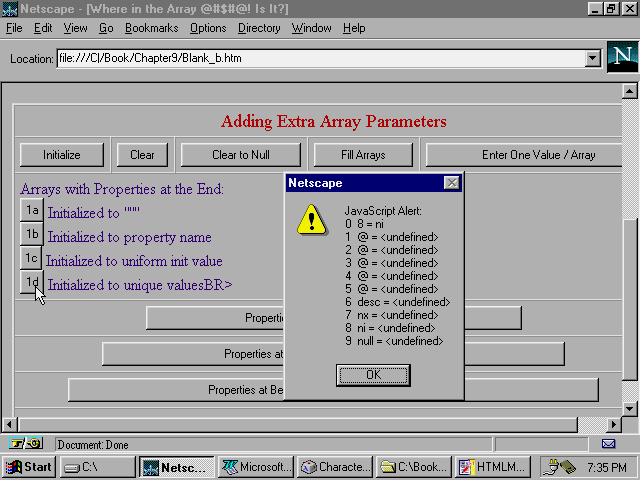Open the Bookmarks menu
The height and width of the screenshot is (480, 640).
(145, 28)
